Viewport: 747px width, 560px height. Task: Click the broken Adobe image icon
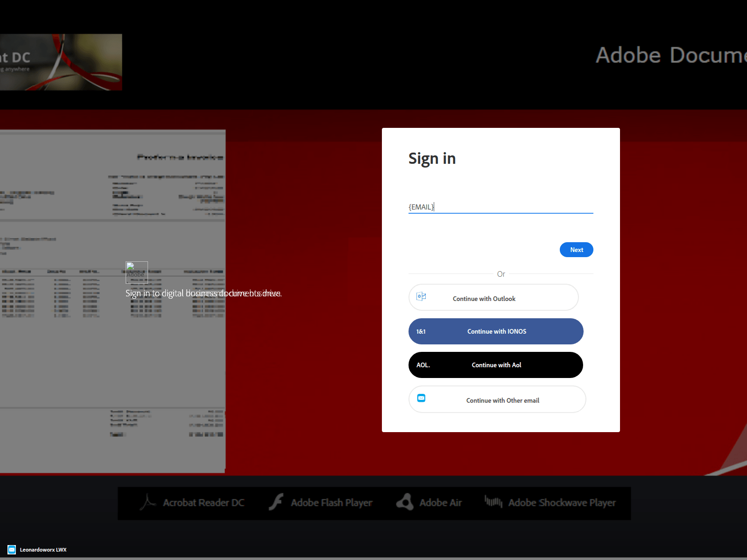coord(137,273)
